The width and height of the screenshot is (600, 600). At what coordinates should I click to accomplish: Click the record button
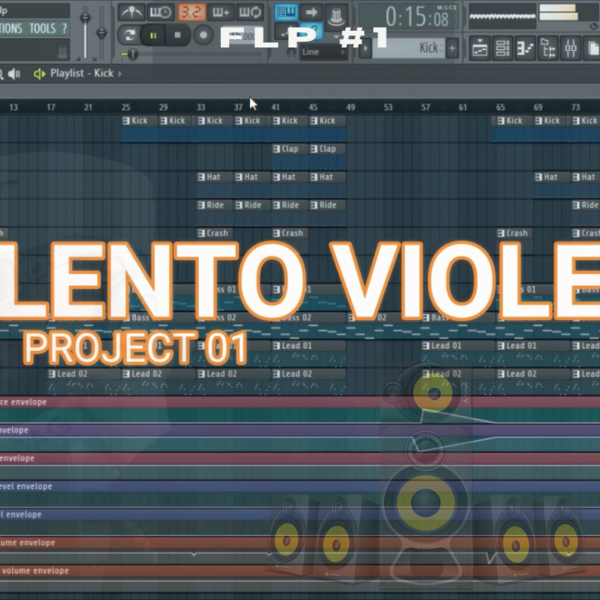click(x=203, y=35)
